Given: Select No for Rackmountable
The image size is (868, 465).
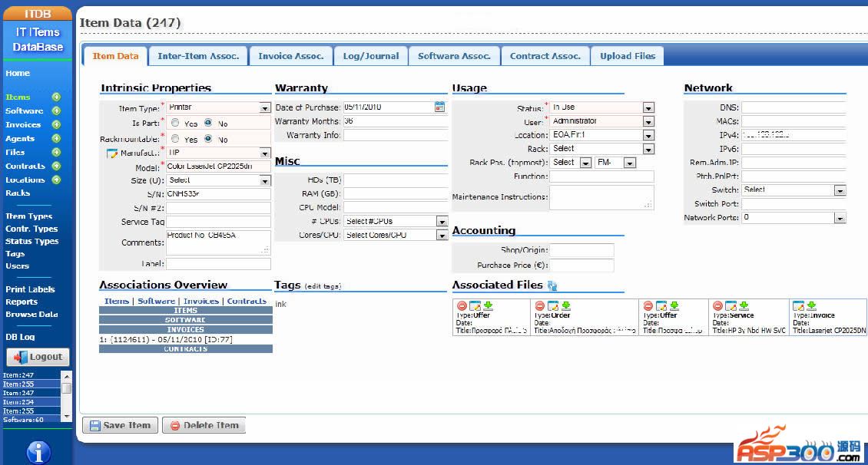Looking at the screenshot, I should [208, 139].
